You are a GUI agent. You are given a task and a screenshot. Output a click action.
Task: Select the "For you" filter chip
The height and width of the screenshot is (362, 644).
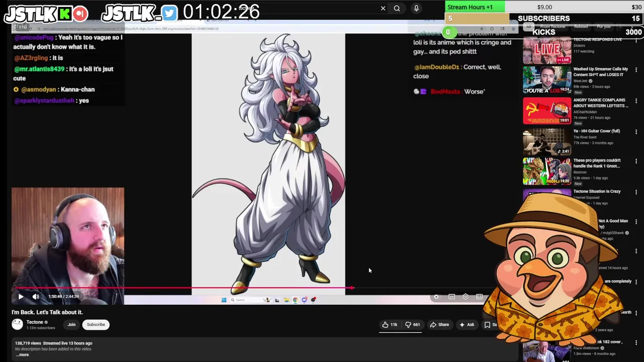(x=604, y=26)
